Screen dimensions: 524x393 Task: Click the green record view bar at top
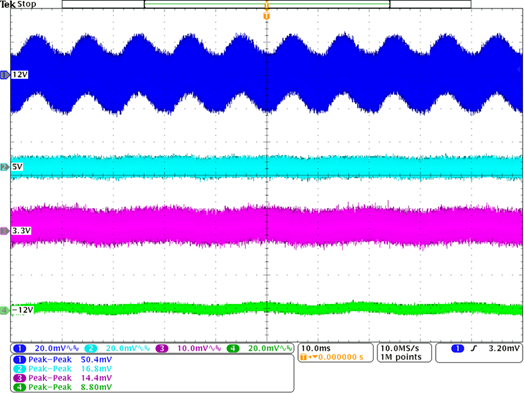click(267, 4)
